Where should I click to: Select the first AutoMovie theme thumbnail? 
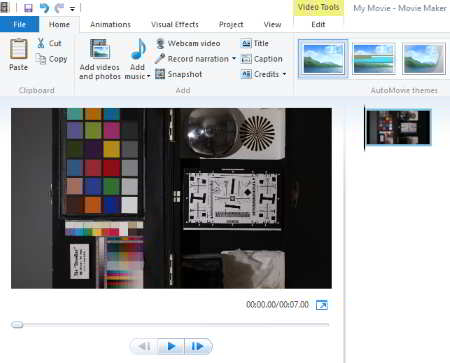pyautogui.click(x=323, y=59)
